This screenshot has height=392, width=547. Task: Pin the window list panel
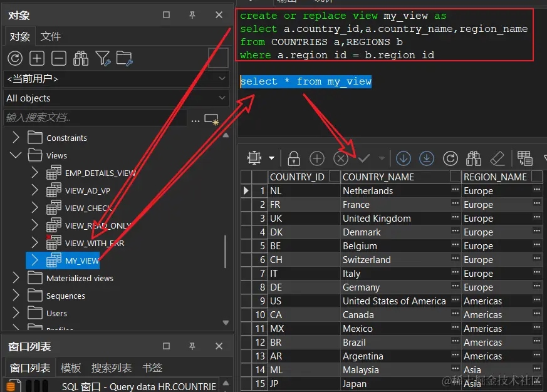point(192,346)
